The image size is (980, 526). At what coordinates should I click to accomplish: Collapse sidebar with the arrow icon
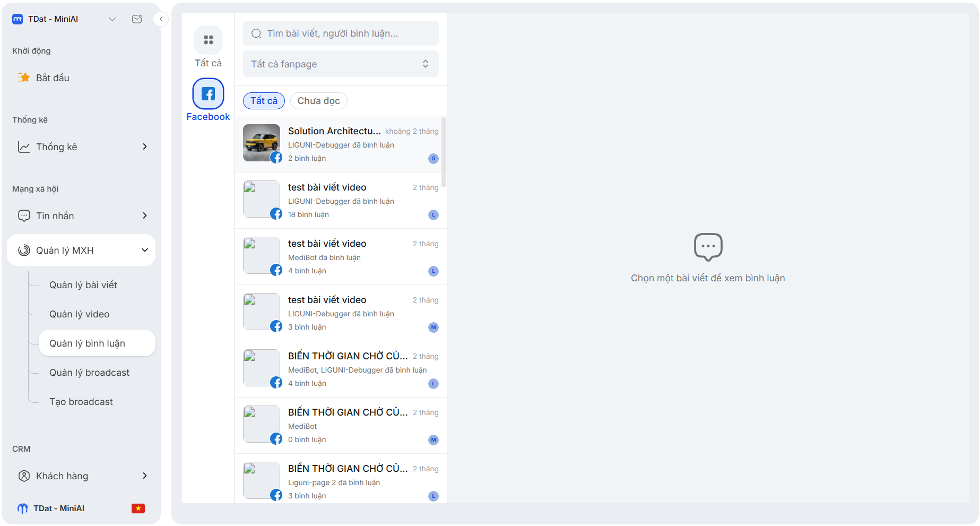161,19
